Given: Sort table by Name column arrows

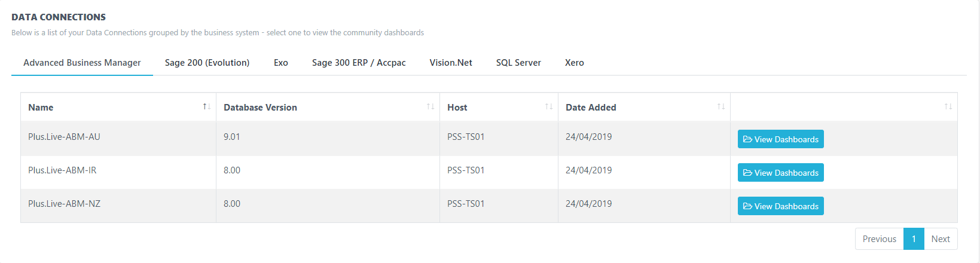Looking at the screenshot, I should point(206,106).
